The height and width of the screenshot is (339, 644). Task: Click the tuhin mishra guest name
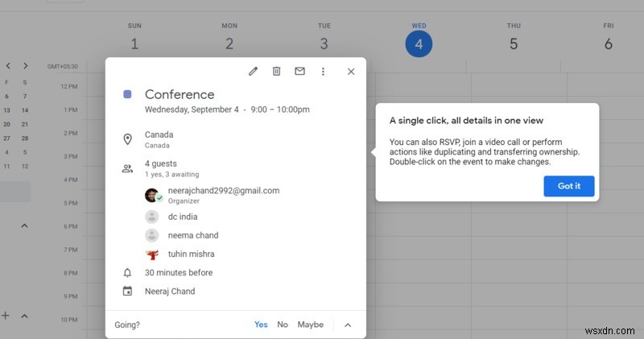pos(191,254)
